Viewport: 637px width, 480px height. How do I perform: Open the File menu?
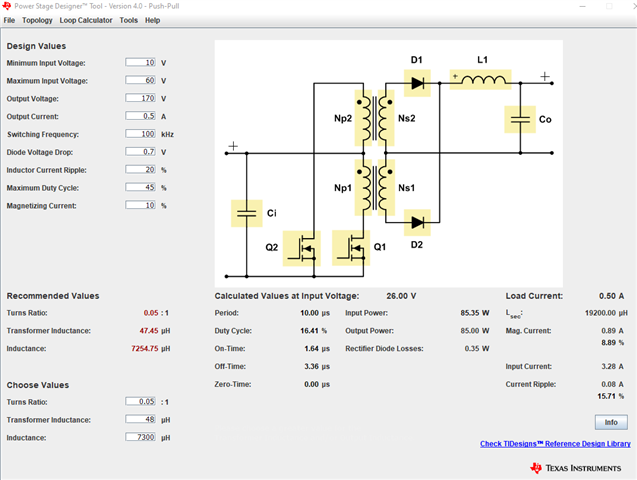pos(9,20)
